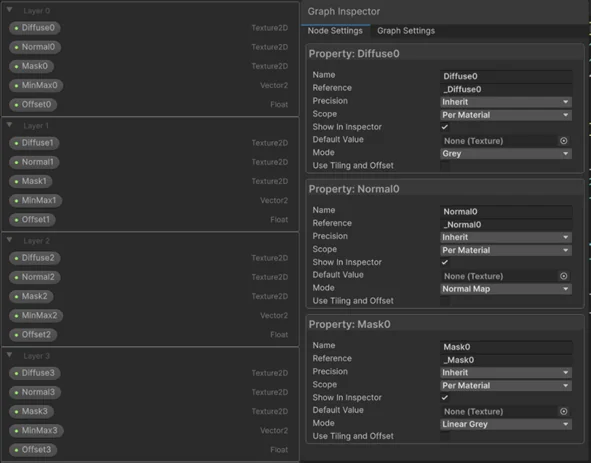Screen dimensions: 591x463
Task: Open Precision dropdown for Diffuse0
Action: pyautogui.click(x=506, y=102)
